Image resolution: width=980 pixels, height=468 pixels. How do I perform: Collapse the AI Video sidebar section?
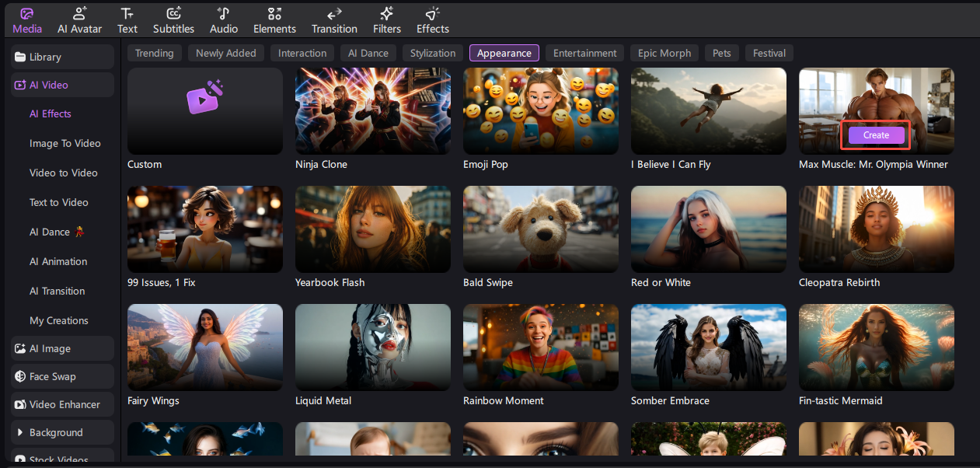click(62, 85)
